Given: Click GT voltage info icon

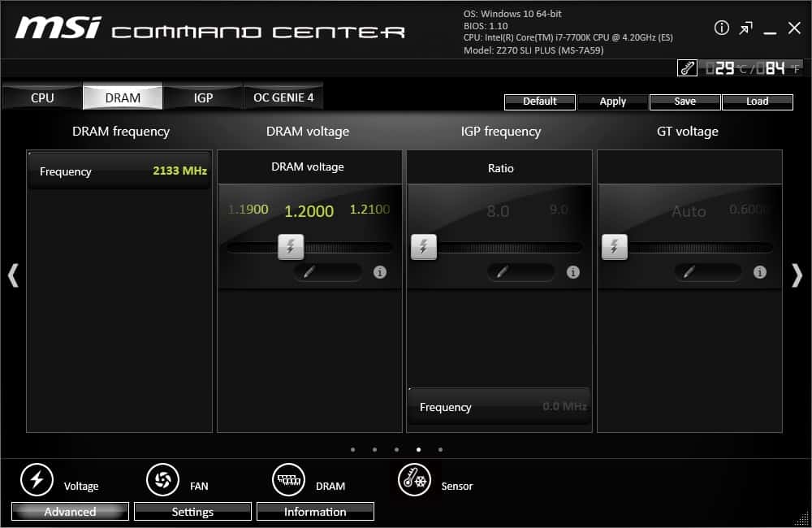Looking at the screenshot, I should pyautogui.click(x=760, y=272).
